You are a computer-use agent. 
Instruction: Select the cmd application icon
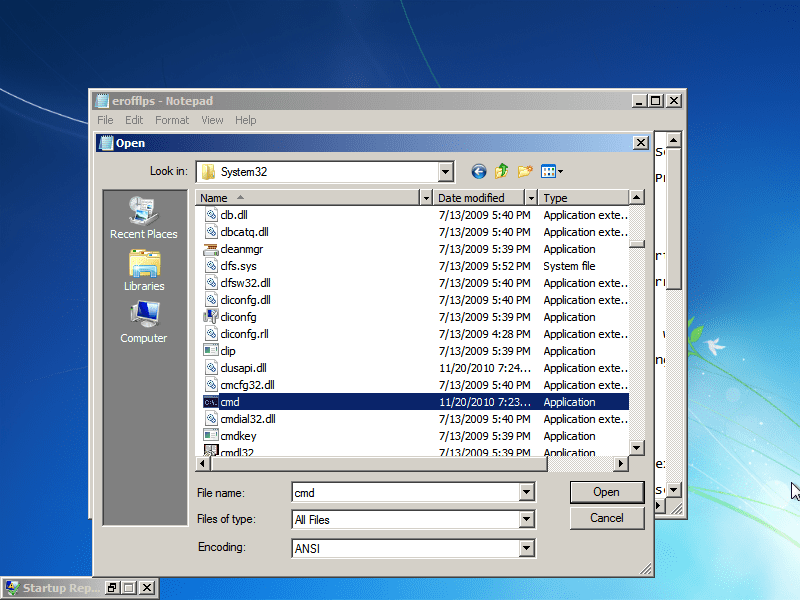coord(211,402)
